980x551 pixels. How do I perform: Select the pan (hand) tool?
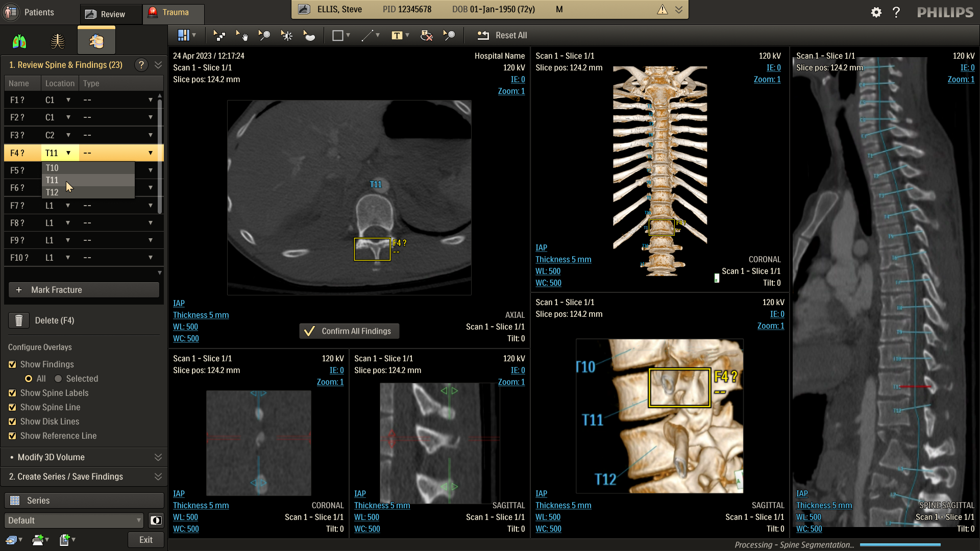(x=241, y=35)
